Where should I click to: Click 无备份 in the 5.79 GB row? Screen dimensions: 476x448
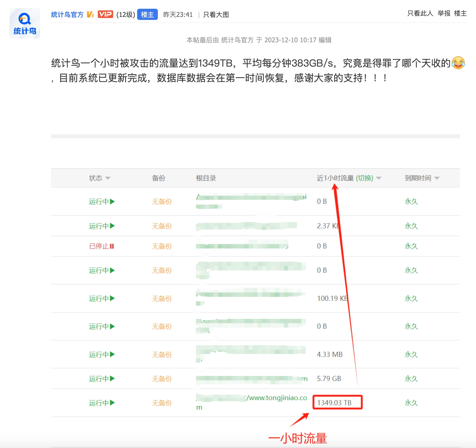tap(162, 379)
